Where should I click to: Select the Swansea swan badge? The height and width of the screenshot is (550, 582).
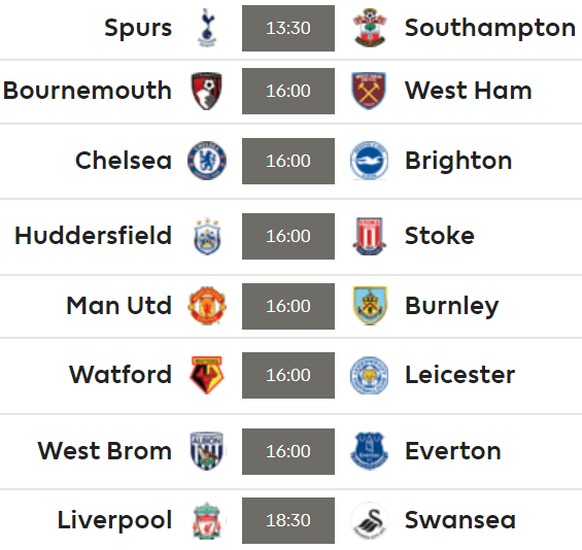tap(370, 521)
